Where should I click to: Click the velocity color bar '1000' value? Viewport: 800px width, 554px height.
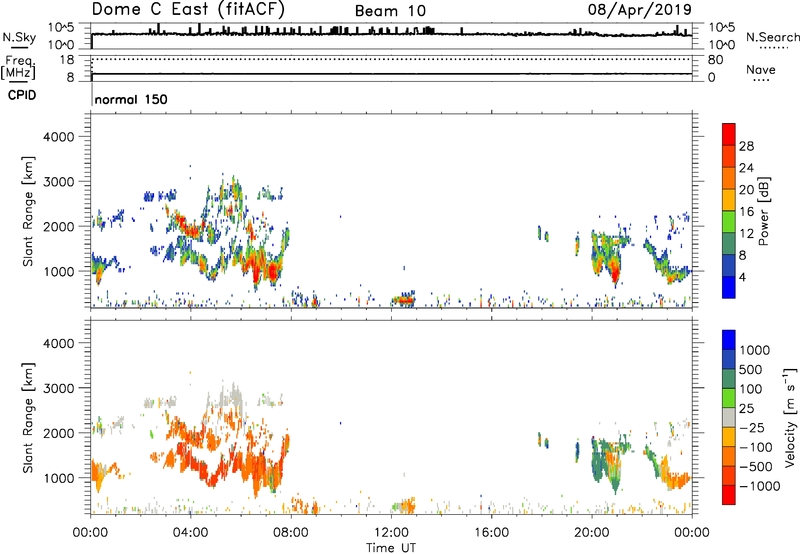[755, 350]
